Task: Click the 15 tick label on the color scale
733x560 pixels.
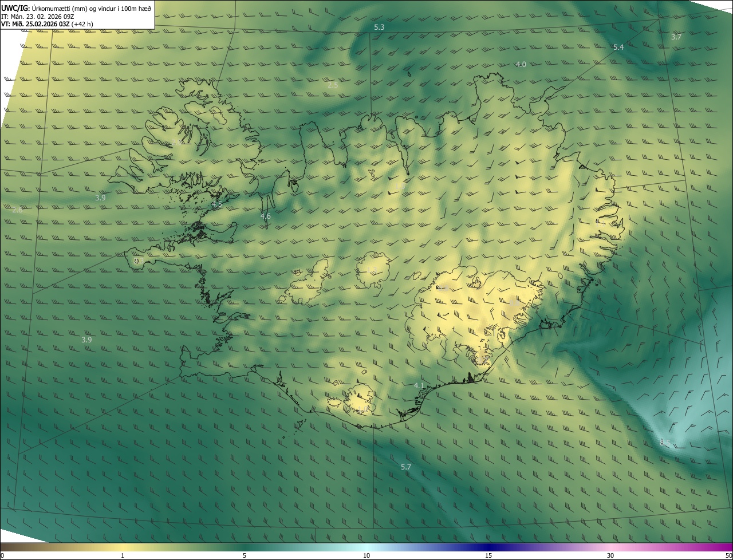Action: pyautogui.click(x=488, y=555)
